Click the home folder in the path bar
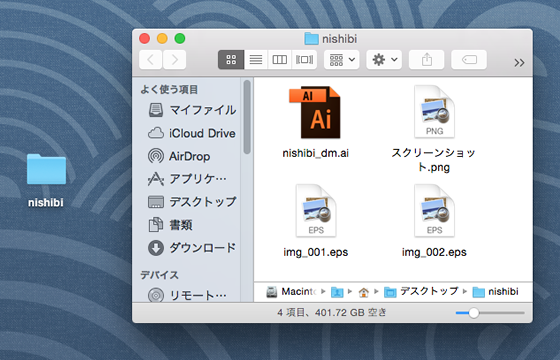 click(364, 292)
